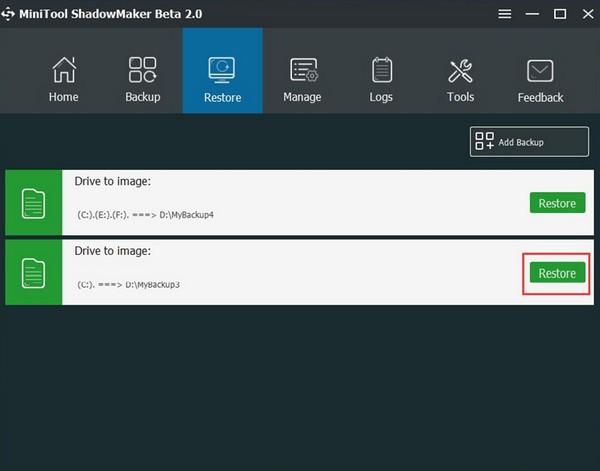This screenshot has width=600, height=471.
Task: Select the Restore tab label
Action: coord(222,98)
